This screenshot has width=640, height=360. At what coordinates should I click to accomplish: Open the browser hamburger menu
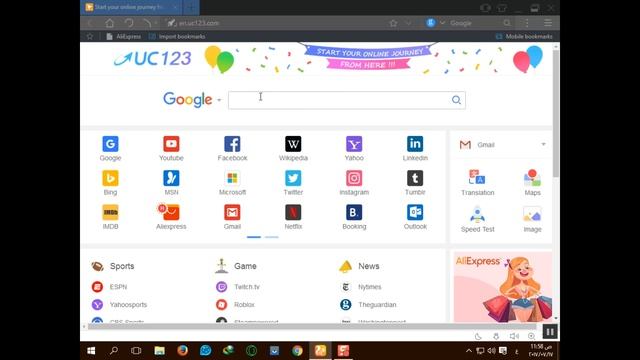[x=548, y=23]
